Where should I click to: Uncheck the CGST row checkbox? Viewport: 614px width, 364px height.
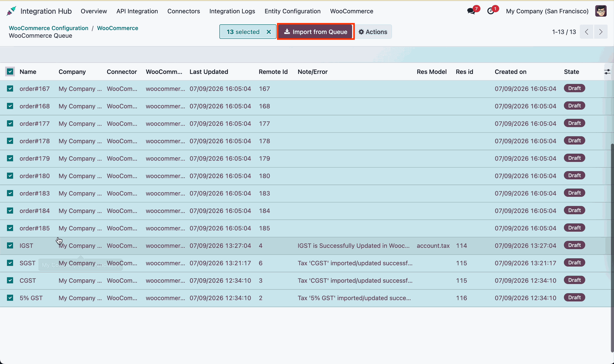pos(10,280)
